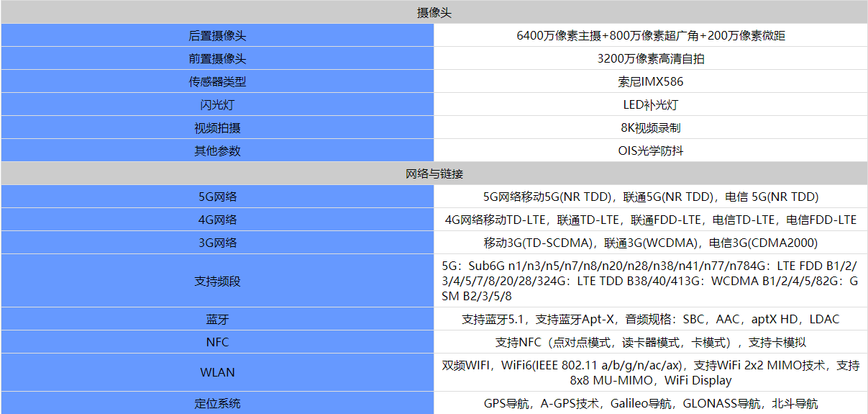This screenshot has height=414, width=868.
Task: Click the 后置摄像头 label cell
Action: 217,35
